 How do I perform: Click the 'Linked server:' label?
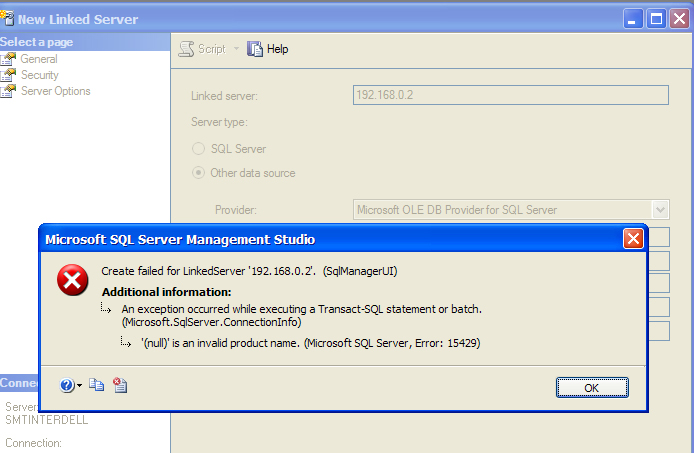pos(224,96)
